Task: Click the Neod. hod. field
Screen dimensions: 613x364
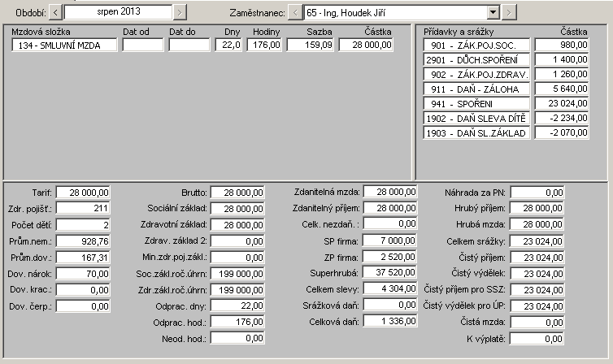Action: [x=237, y=338]
